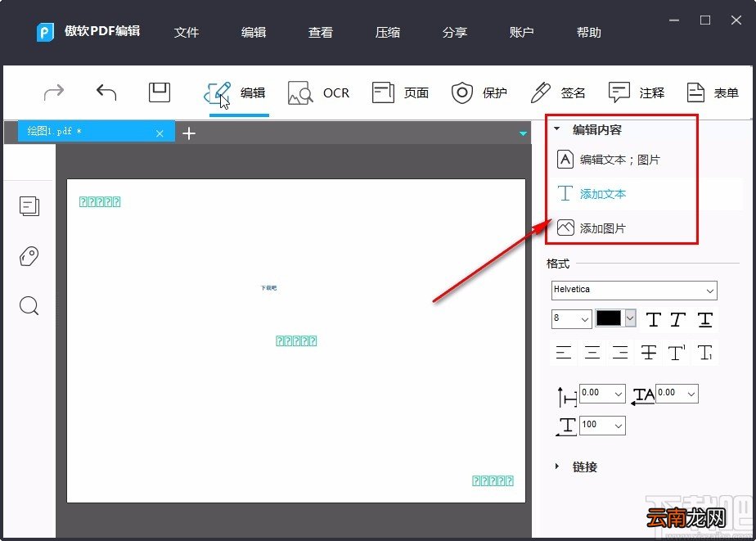Open the 保护 protect tools
The width and height of the screenshot is (756, 541).
(479, 92)
